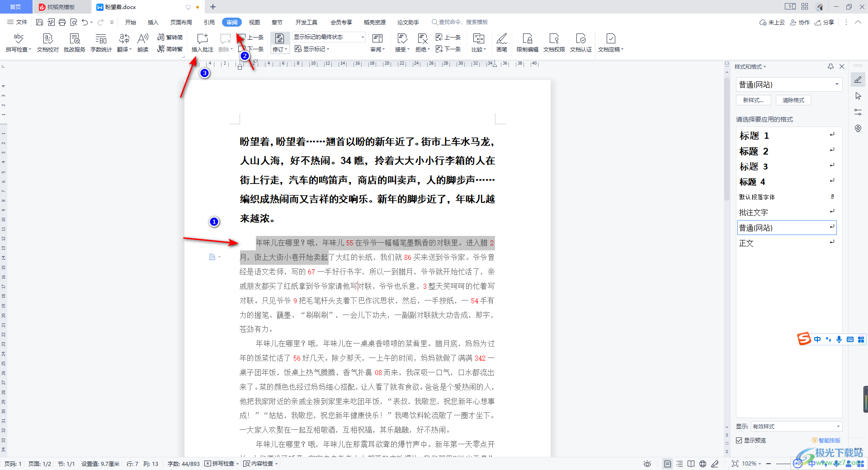The width and height of the screenshot is (868, 470).
Task: Click the 协作 collaborate button
Action: [x=800, y=22]
